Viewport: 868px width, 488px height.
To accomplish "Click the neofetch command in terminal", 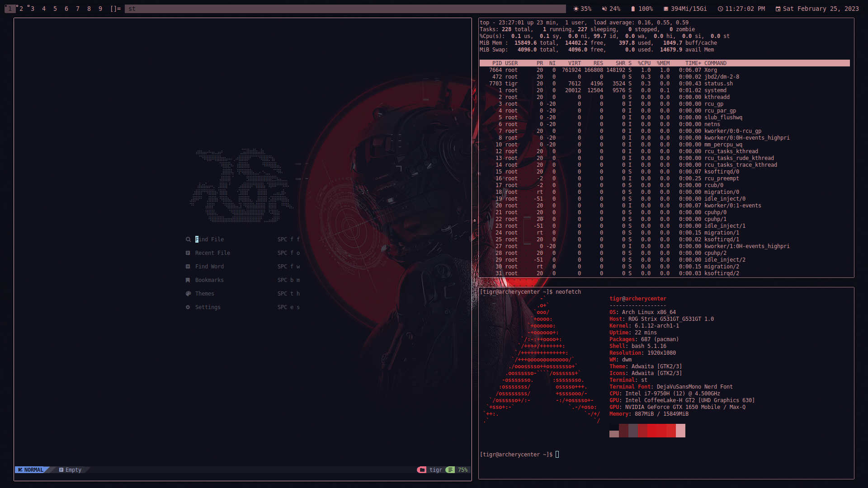I will [x=568, y=292].
